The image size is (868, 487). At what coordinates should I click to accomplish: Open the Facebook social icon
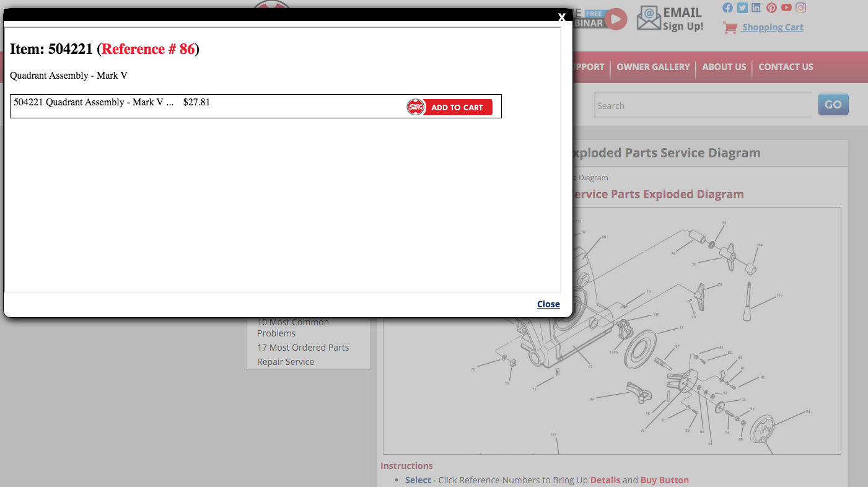pos(727,8)
